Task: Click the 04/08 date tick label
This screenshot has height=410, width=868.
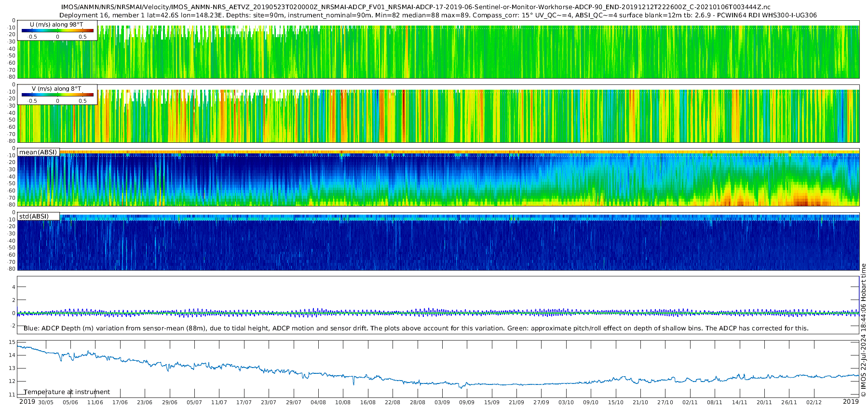Action: click(318, 402)
